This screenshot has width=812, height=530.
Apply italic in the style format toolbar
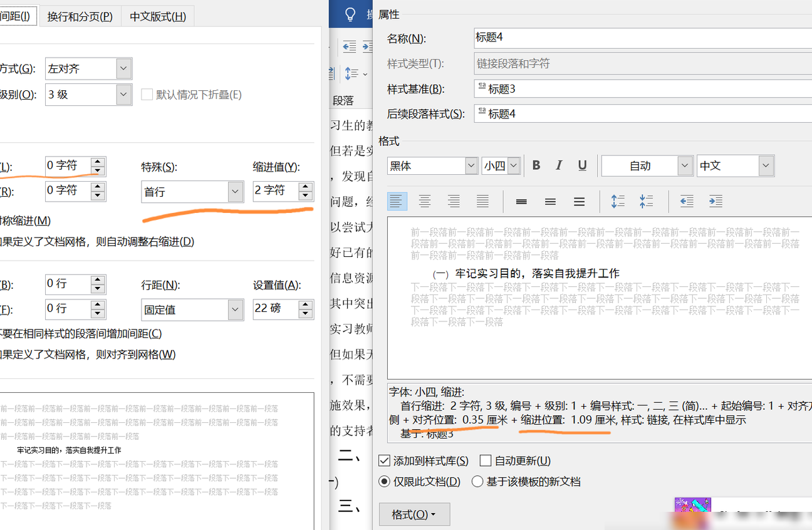(560, 165)
